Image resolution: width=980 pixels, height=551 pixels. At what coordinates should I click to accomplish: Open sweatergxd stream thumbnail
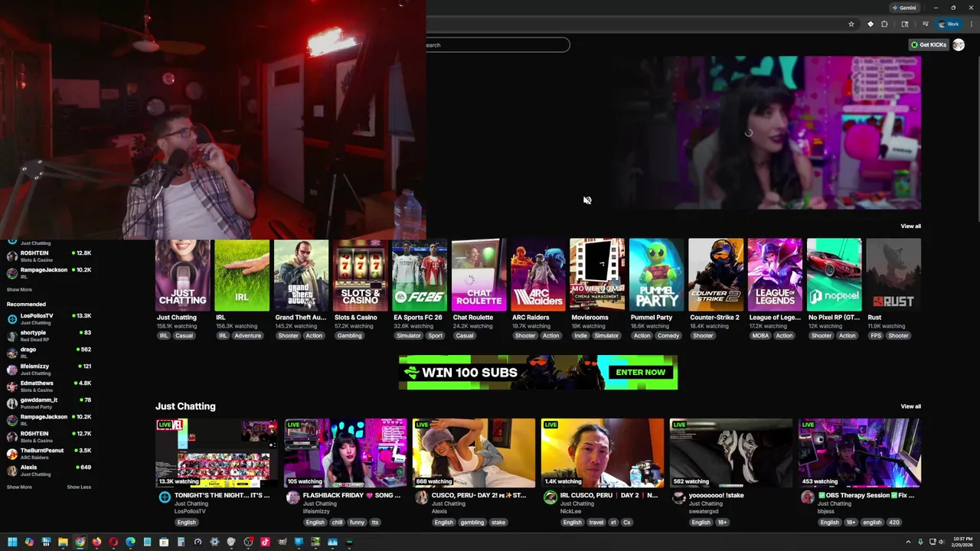pyautogui.click(x=731, y=453)
